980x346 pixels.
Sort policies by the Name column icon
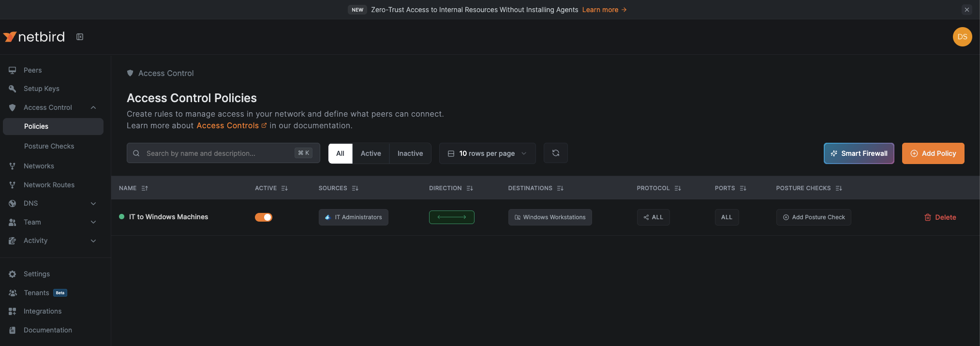pos(145,188)
